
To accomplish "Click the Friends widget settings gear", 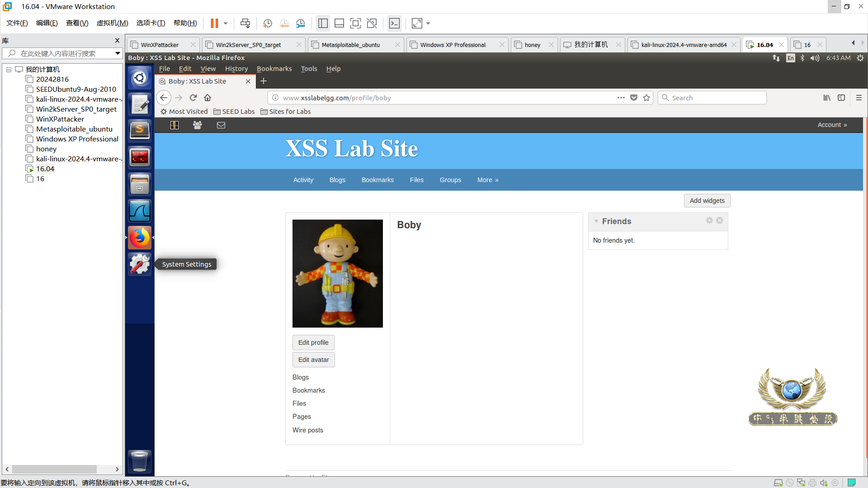I will point(709,221).
